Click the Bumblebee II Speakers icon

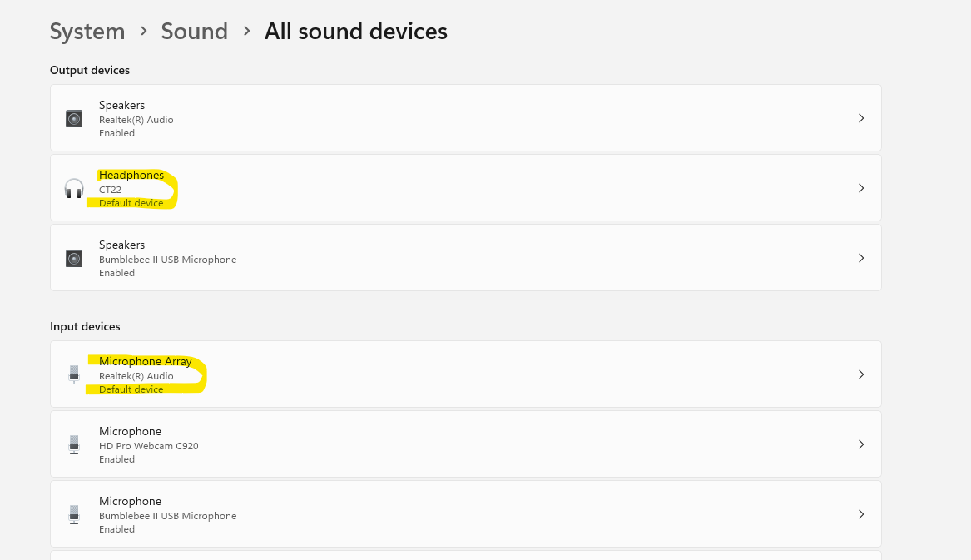[74, 259]
